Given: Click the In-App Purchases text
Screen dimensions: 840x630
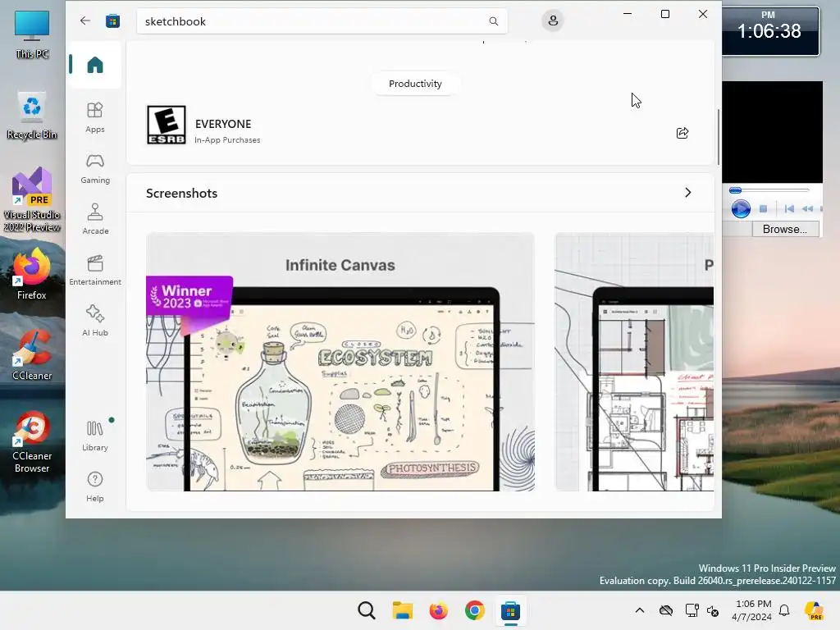Looking at the screenshot, I should [227, 139].
